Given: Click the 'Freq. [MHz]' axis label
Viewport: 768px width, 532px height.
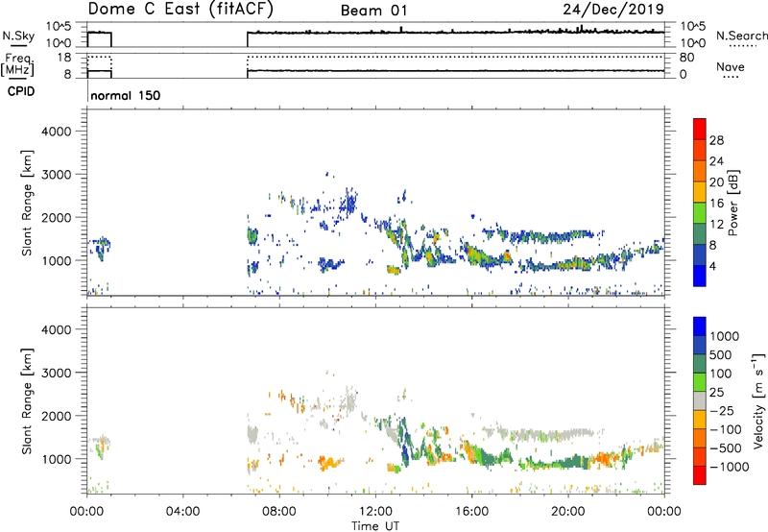Looking at the screenshot, I should coord(17,65).
